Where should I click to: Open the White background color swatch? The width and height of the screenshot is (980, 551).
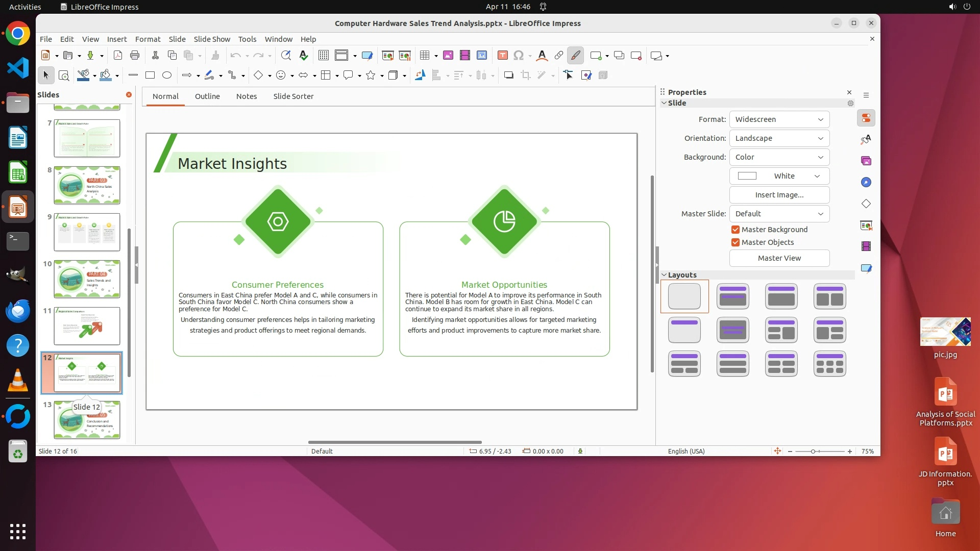[779, 176]
